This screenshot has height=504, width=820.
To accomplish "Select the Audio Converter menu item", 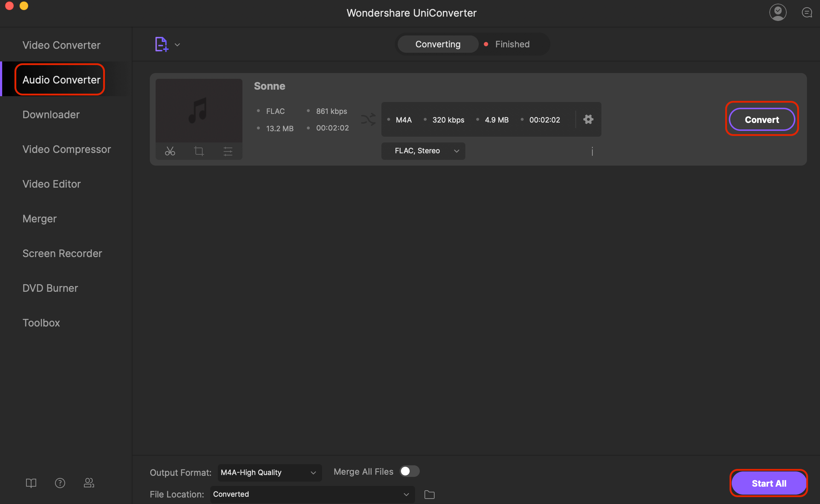I will coord(60,80).
